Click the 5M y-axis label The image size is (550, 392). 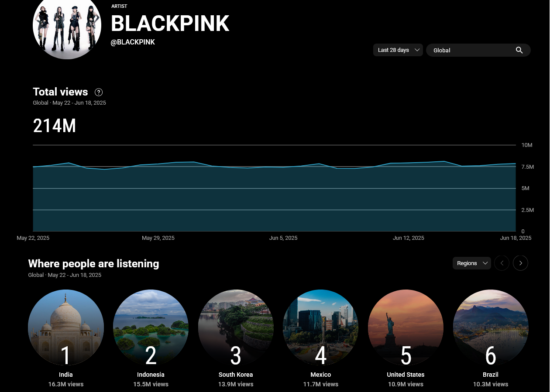click(x=526, y=188)
